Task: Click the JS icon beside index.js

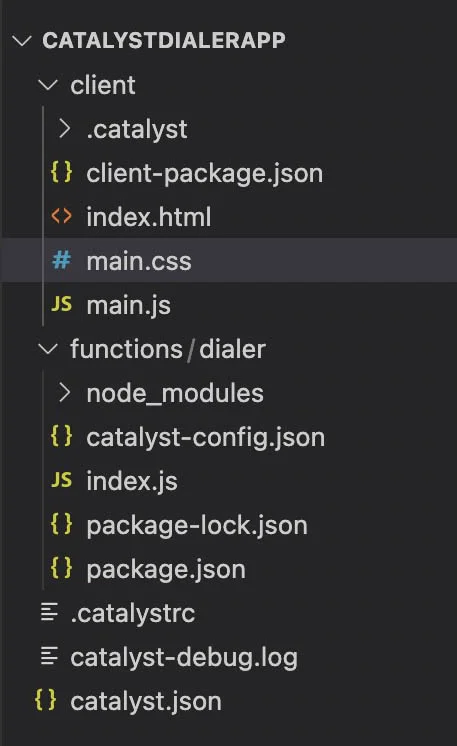Action: 61,481
